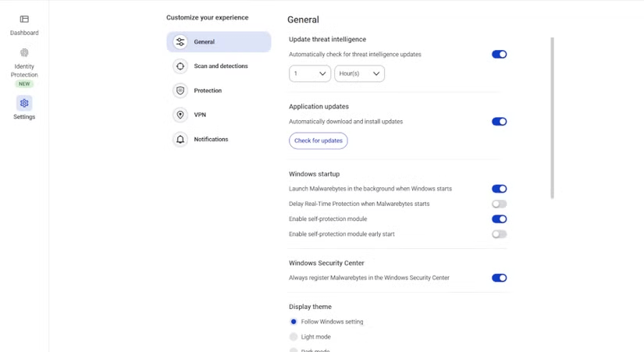Click the Notifications bell icon
Viewport: 644px width, 352px height.
click(x=180, y=139)
